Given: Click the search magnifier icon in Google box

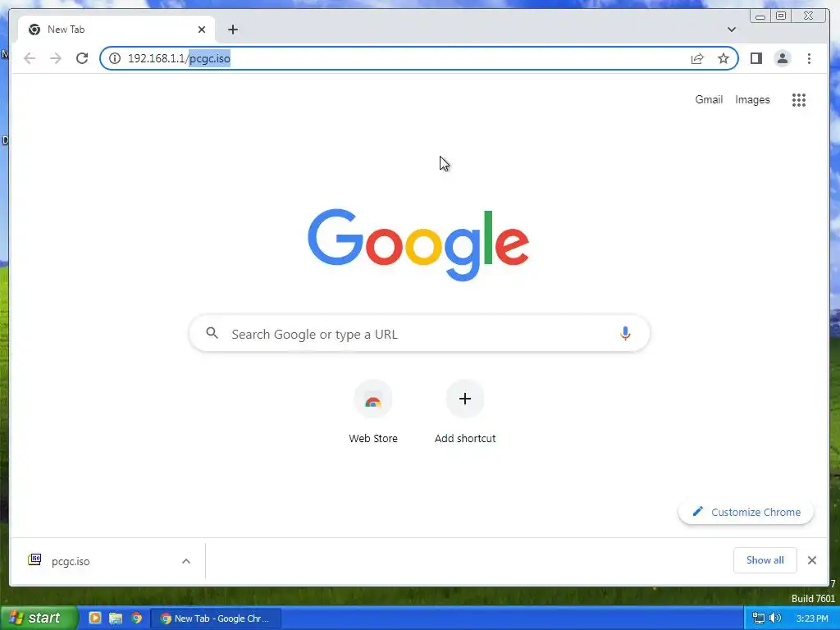Looking at the screenshot, I should (x=212, y=333).
